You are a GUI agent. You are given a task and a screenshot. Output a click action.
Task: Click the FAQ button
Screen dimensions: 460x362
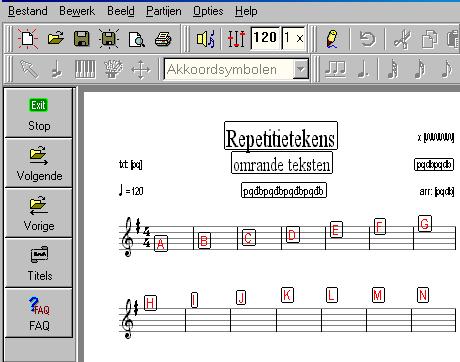pos(39,313)
